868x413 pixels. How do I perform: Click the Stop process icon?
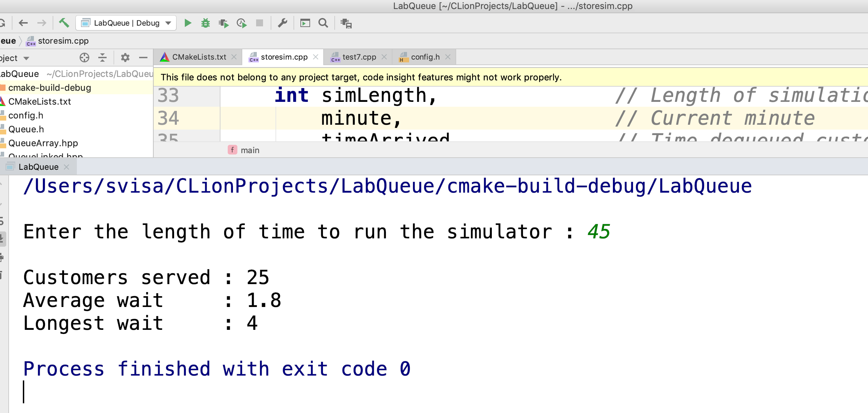[259, 23]
